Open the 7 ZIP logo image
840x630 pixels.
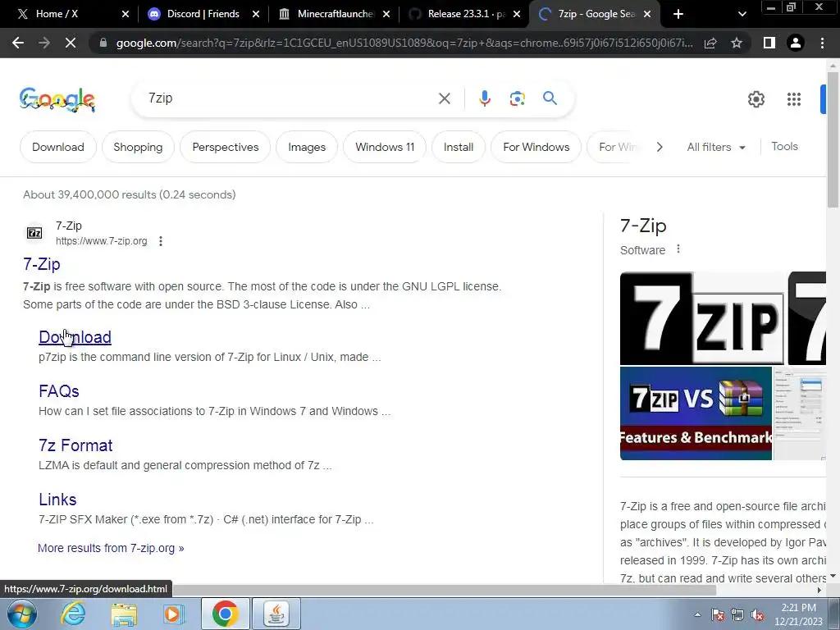pos(702,318)
